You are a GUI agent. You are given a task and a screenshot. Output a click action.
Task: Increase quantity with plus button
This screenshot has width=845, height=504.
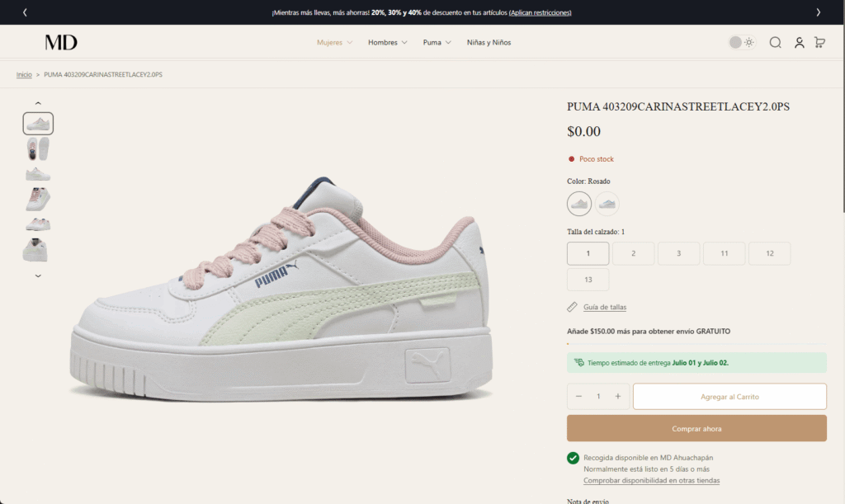[x=617, y=396]
